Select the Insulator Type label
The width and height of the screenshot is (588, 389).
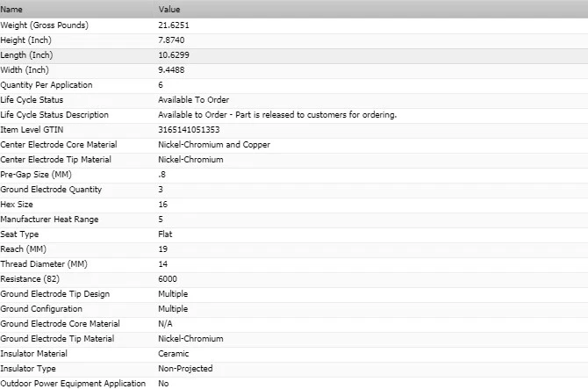(x=28, y=369)
